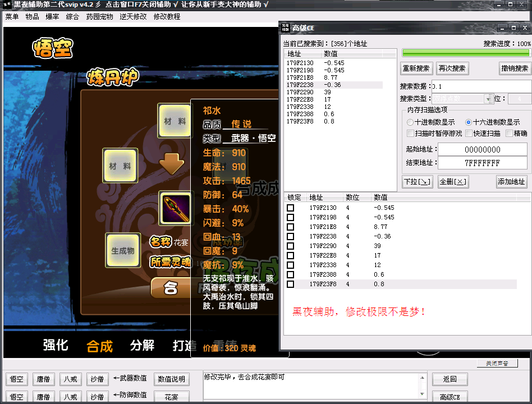This screenshot has height=404, width=532.
Task: Open the 菜单 menu
Action: point(12,17)
